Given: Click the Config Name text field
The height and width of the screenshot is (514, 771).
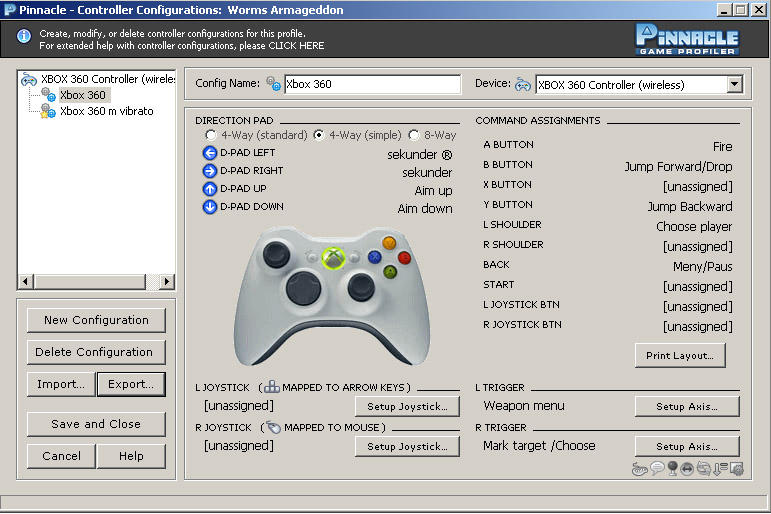Looking at the screenshot, I should pyautogui.click(x=372, y=84).
